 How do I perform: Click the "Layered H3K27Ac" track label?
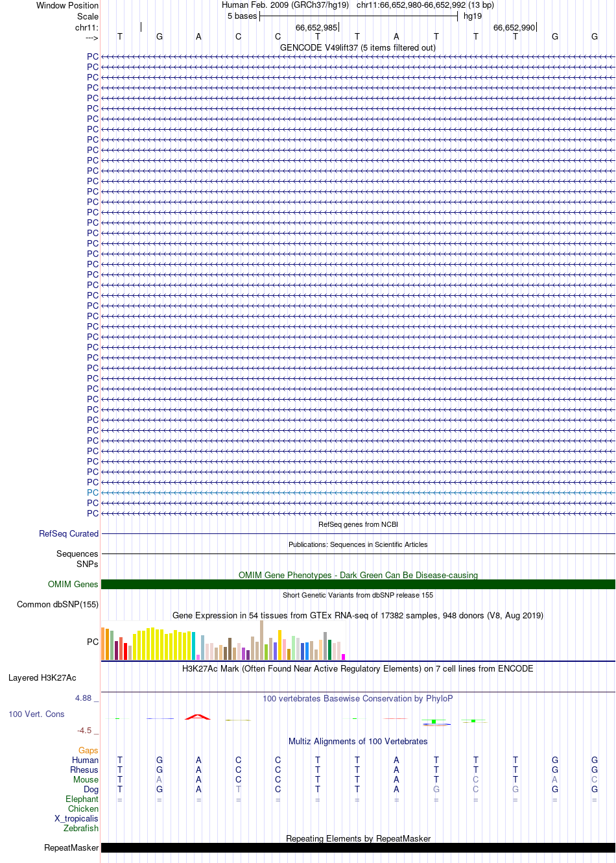click(42, 677)
